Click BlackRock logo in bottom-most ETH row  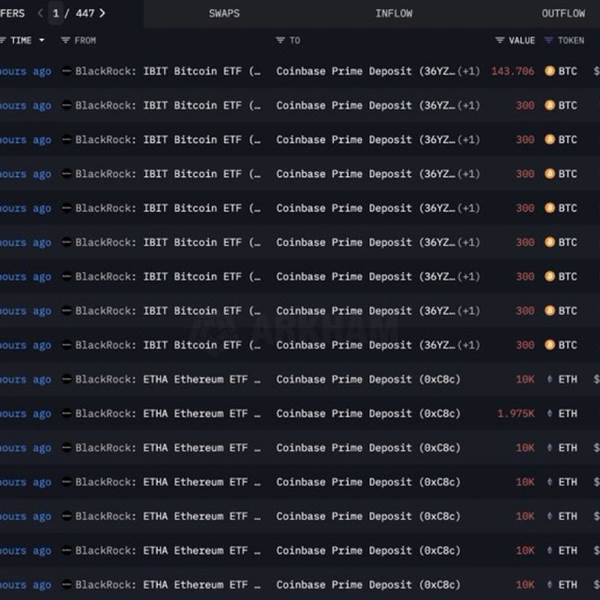pyautogui.click(x=67, y=584)
